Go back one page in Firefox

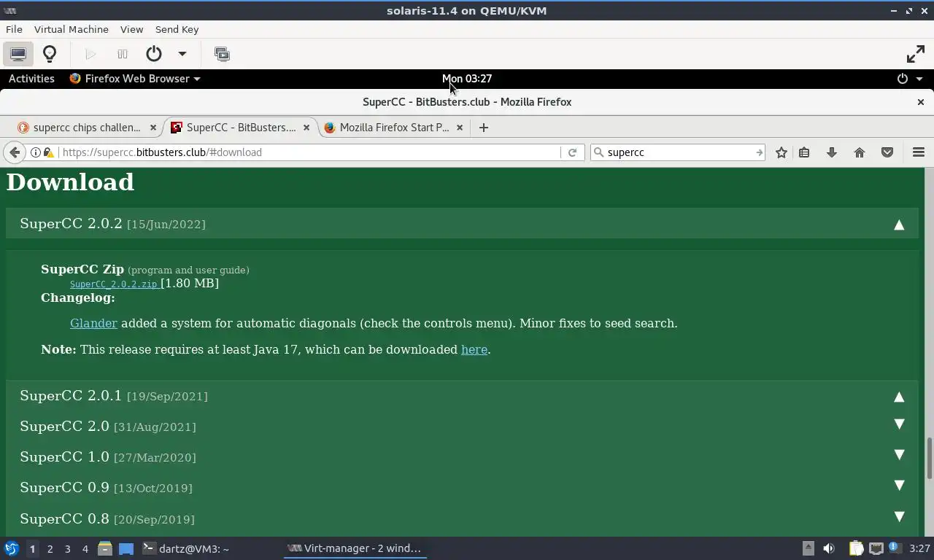(x=15, y=152)
